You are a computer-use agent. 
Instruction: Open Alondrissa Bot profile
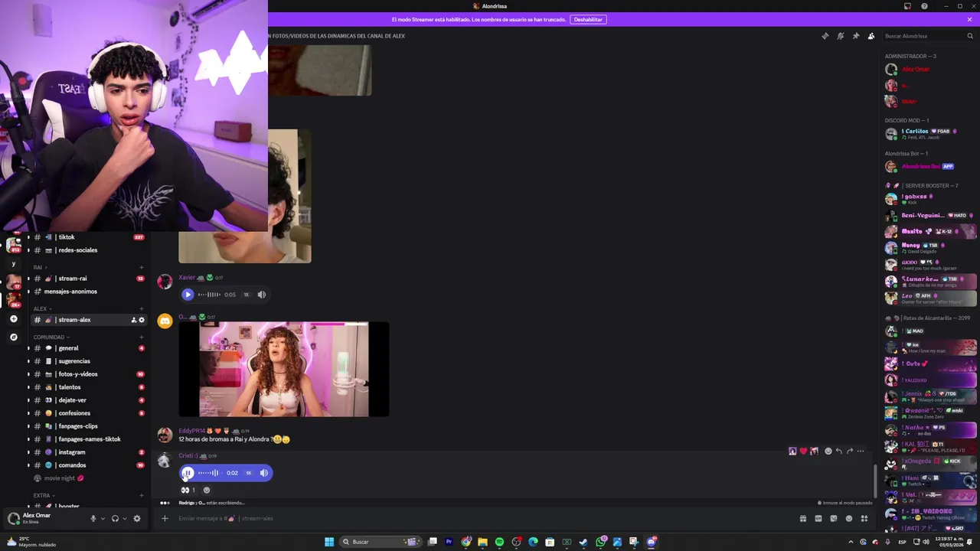point(928,167)
